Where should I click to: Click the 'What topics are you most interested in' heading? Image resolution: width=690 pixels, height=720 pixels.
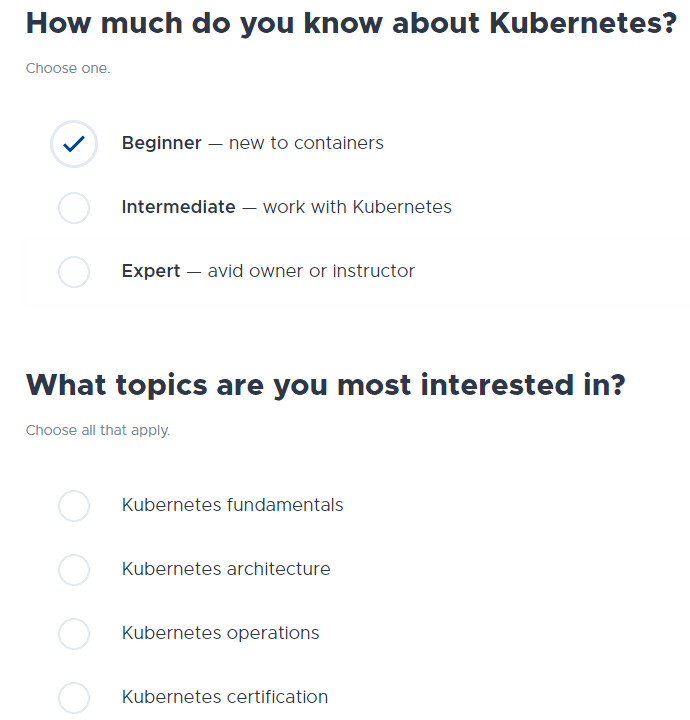[x=325, y=385]
